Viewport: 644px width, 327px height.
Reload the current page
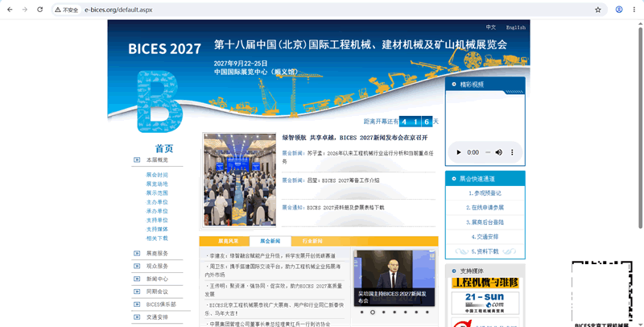(39, 10)
